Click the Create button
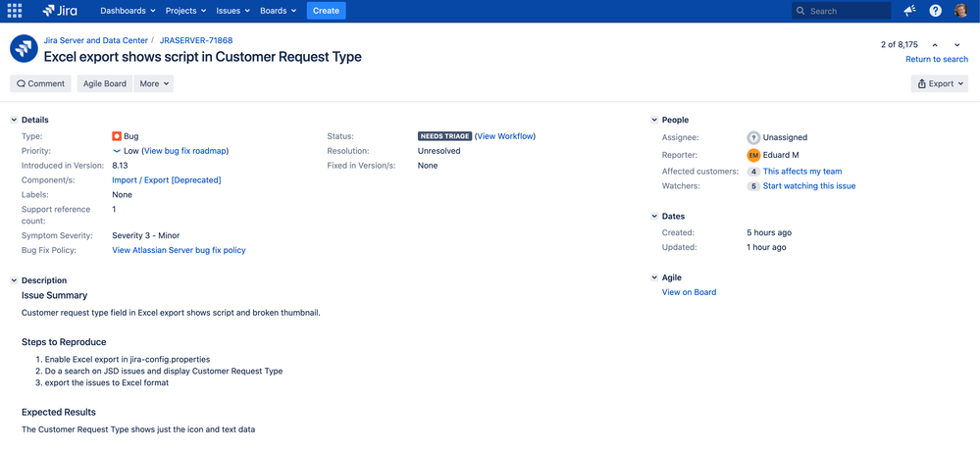 326,11
